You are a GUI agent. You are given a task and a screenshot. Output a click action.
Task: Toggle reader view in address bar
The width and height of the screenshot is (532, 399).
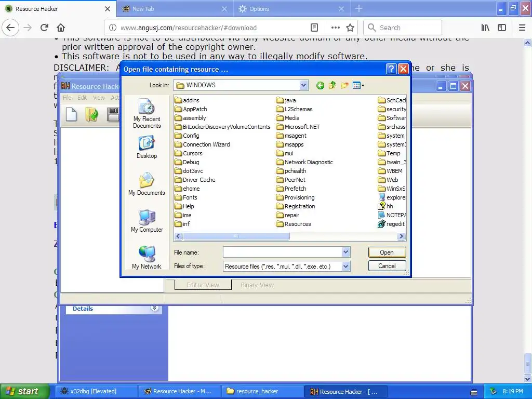314,28
